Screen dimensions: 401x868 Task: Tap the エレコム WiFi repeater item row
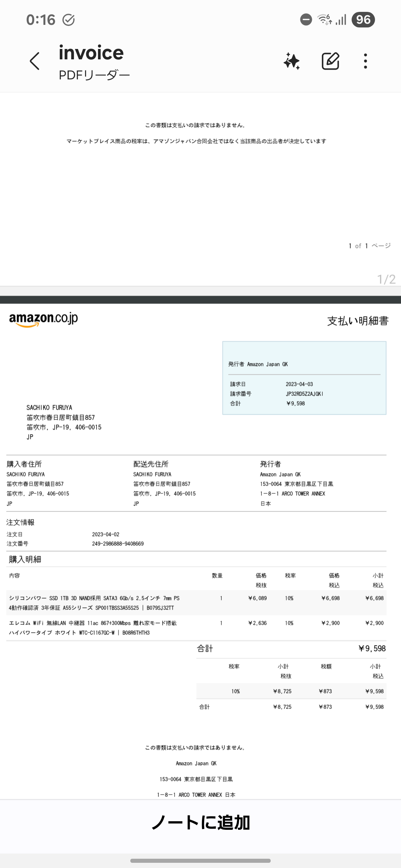93,628
